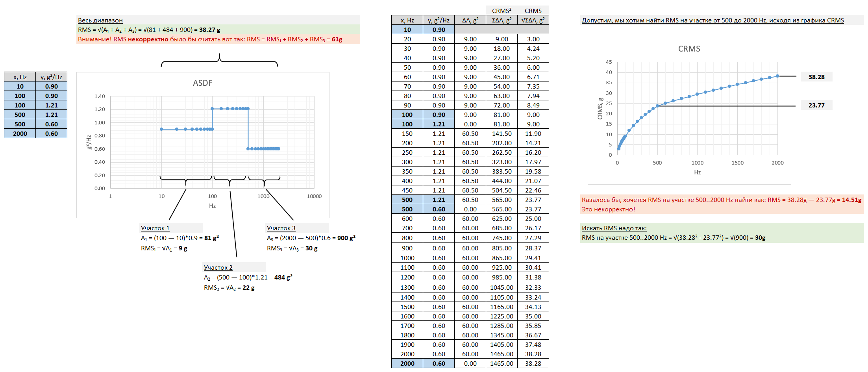Select the 38.28 label next to the CRMS chart
The image size is (868, 372).
[x=816, y=77]
